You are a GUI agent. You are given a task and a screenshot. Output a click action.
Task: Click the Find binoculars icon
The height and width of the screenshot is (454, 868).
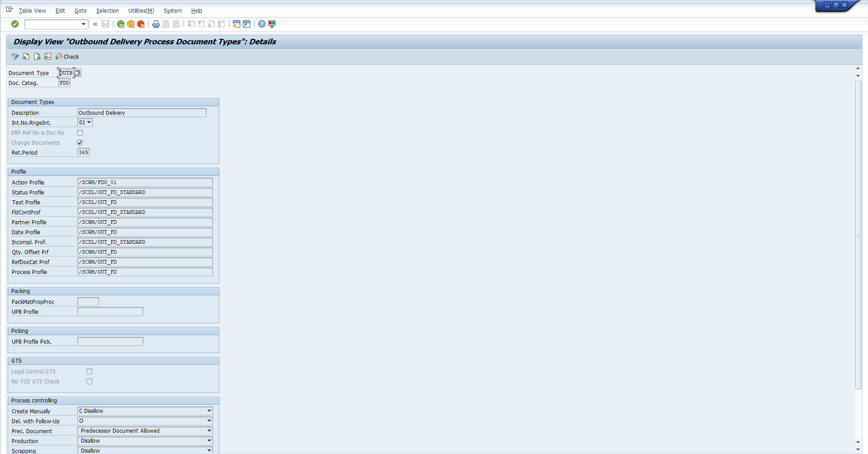166,24
